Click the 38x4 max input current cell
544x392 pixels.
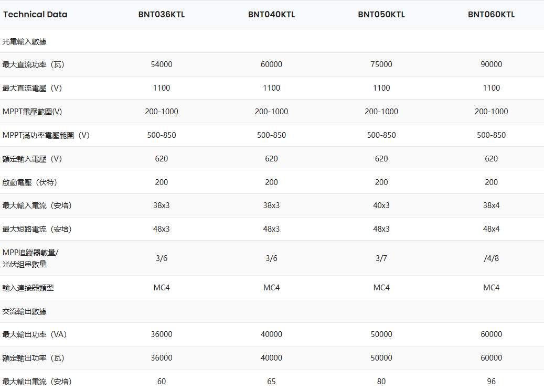(x=491, y=205)
